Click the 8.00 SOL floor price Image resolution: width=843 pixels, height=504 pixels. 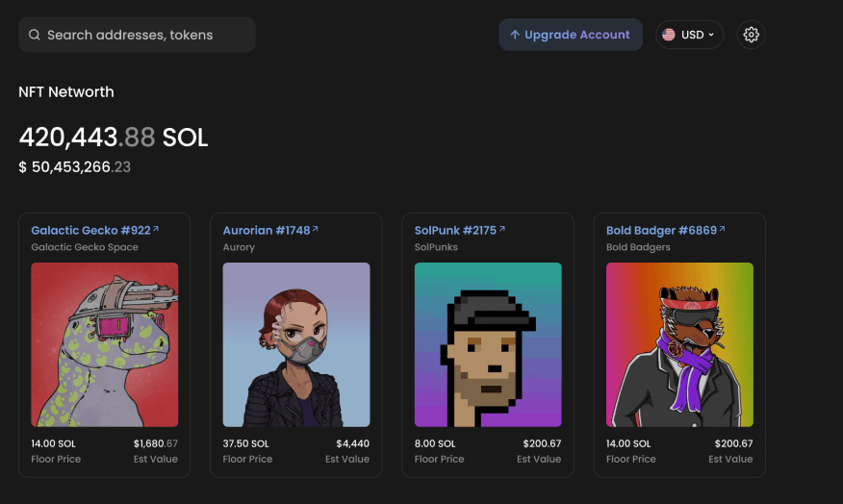pos(435,443)
